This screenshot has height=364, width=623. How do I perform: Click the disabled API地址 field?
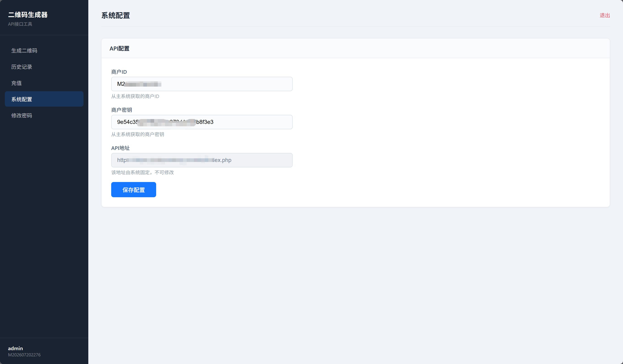[x=202, y=160]
